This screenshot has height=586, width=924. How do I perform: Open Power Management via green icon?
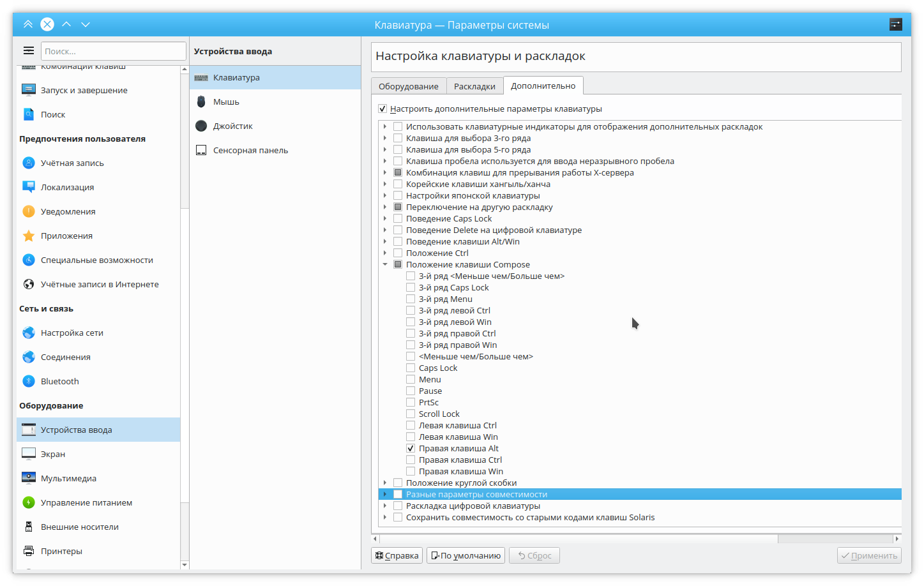click(29, 502)
